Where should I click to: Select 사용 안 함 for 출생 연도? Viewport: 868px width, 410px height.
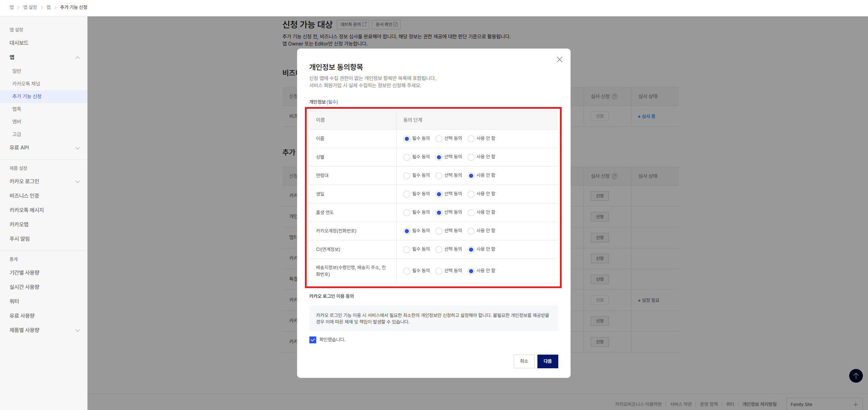tap(471, 212)
